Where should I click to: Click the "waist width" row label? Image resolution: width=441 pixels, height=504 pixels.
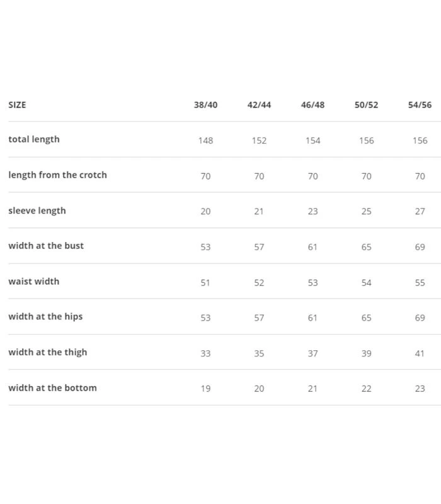(x=33, y=281)
